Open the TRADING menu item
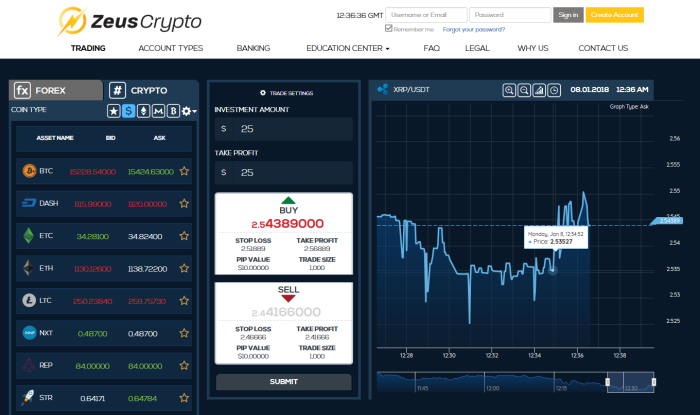700x415 pixels. tap(88, 48)
